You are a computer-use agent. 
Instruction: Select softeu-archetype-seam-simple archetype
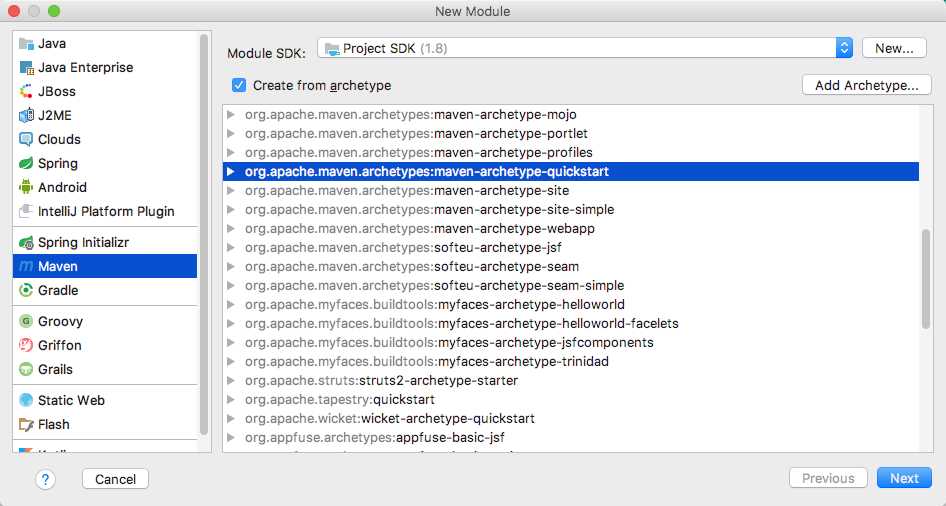[571, 286]
